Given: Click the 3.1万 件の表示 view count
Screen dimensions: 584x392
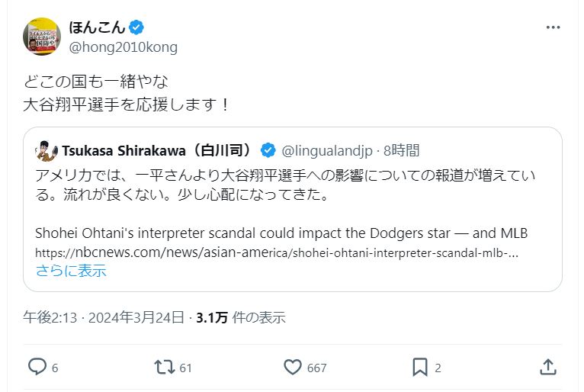Looking at the screenshot, I should [x=241, y=317].
